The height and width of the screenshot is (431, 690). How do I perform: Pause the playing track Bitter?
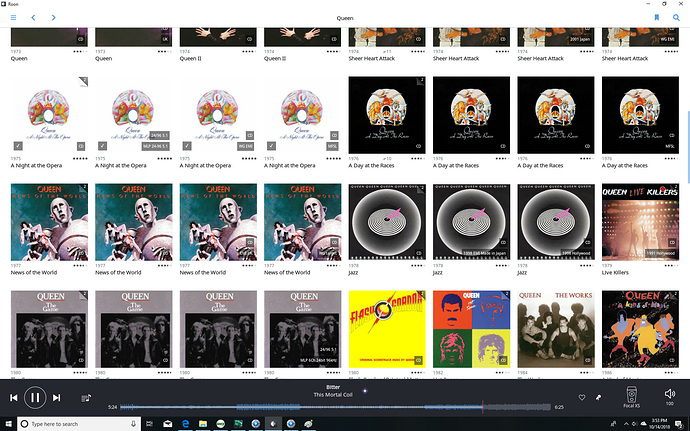(35, 398)
